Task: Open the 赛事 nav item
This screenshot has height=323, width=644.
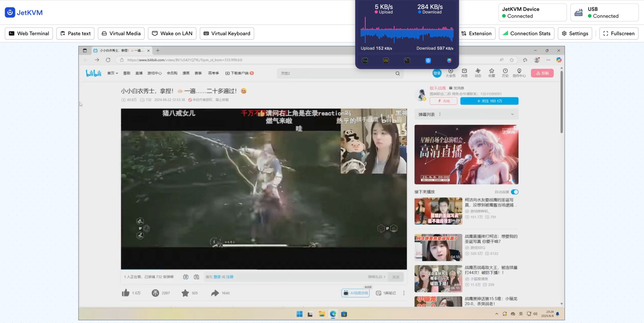Action: (x=198, y=73)
